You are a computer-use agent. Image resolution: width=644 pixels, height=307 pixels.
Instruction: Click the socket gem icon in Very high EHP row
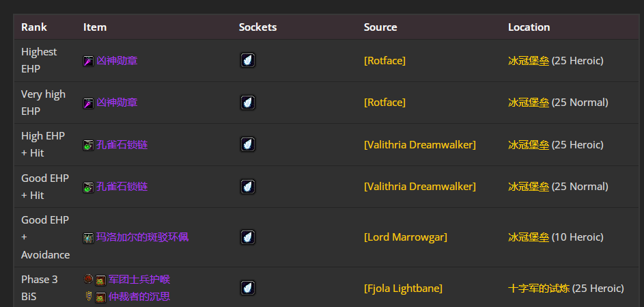pyautogui.click(x=248, y=103)
